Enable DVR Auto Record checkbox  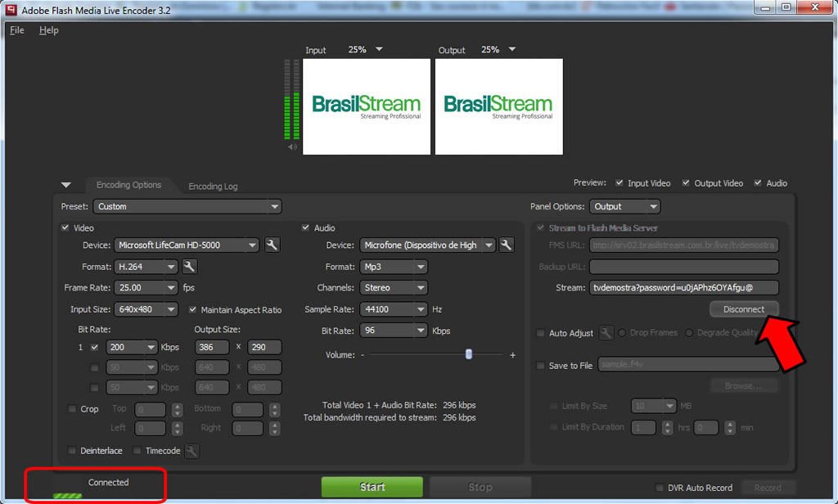click(x=660, y=488)
